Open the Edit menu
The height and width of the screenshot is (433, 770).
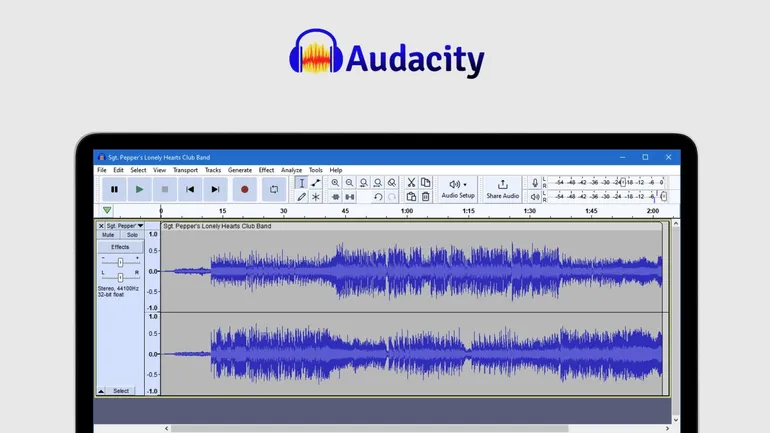(x=118, y=170)
